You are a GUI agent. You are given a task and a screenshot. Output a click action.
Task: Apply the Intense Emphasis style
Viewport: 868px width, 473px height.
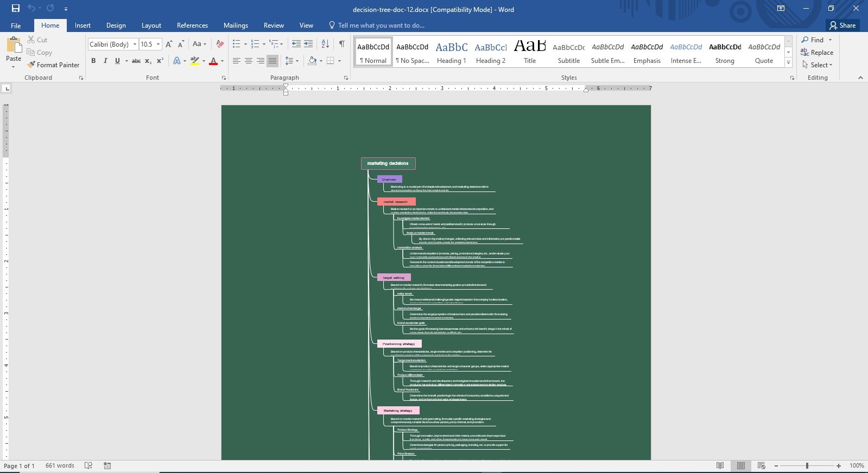pos(686,53)
